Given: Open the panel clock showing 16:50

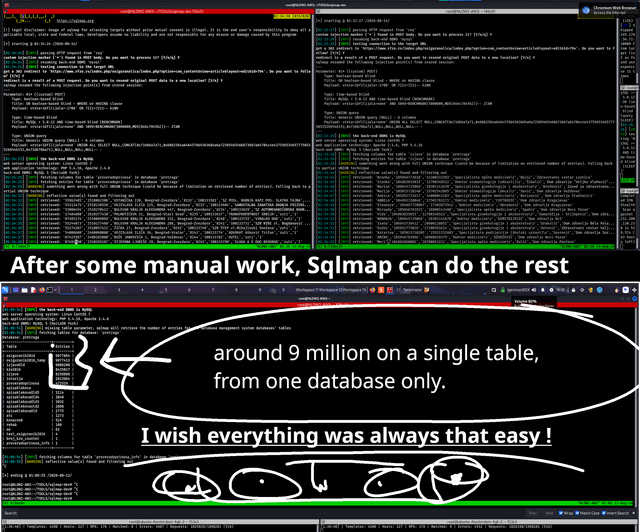Looking at the screenshot, I should point(560,290).
